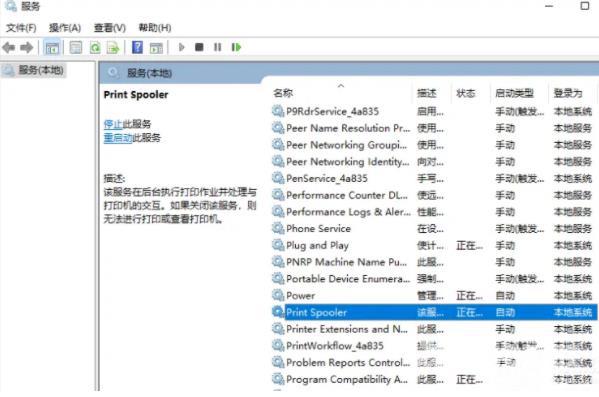Click the 重启动 link for this service
The image size is (599, 397).
click(118, 138)
